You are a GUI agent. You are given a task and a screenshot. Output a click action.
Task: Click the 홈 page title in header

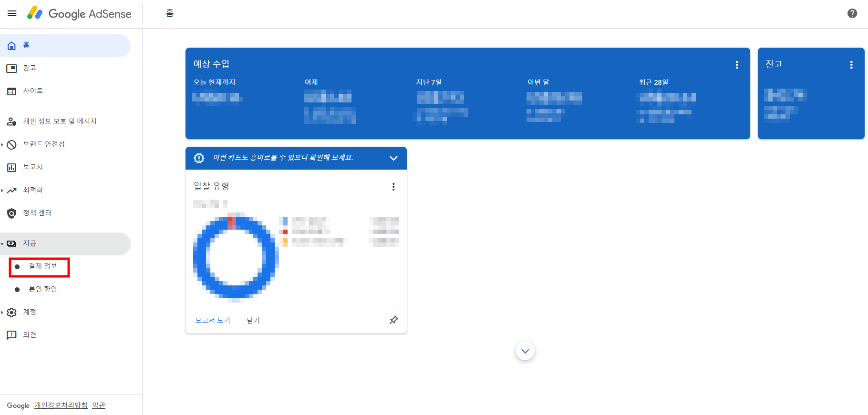[170, 13]
